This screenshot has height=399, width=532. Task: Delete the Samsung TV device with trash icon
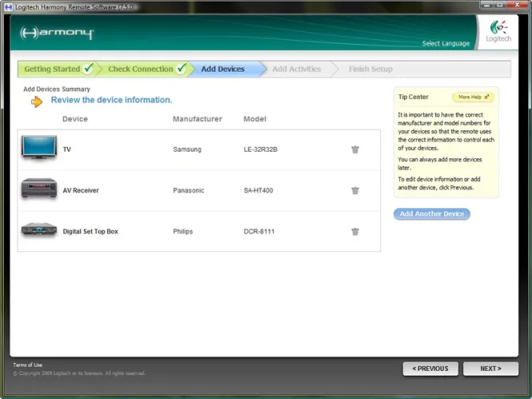[x=355, y=149]
